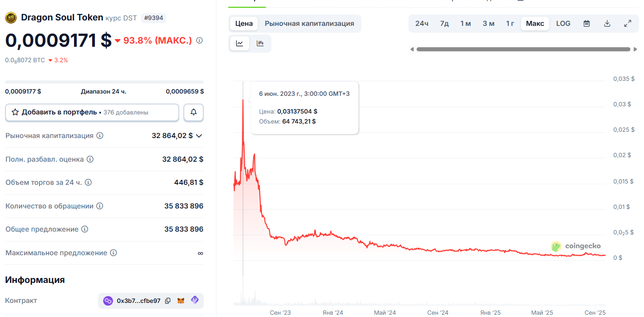Download chart data with download icon
644x317 pixels.
[x=607, y=24]
